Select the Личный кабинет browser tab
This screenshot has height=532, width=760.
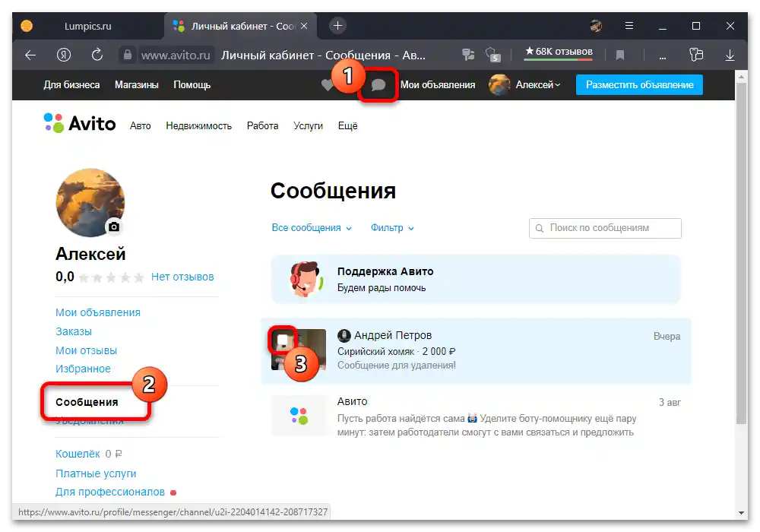tap(241, 26)
